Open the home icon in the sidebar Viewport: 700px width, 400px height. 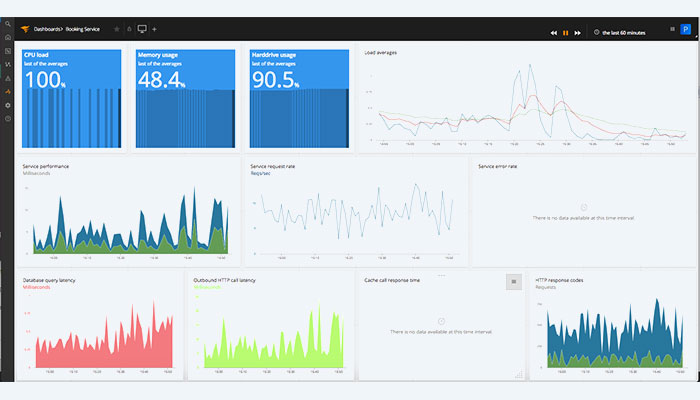(8, 37)
